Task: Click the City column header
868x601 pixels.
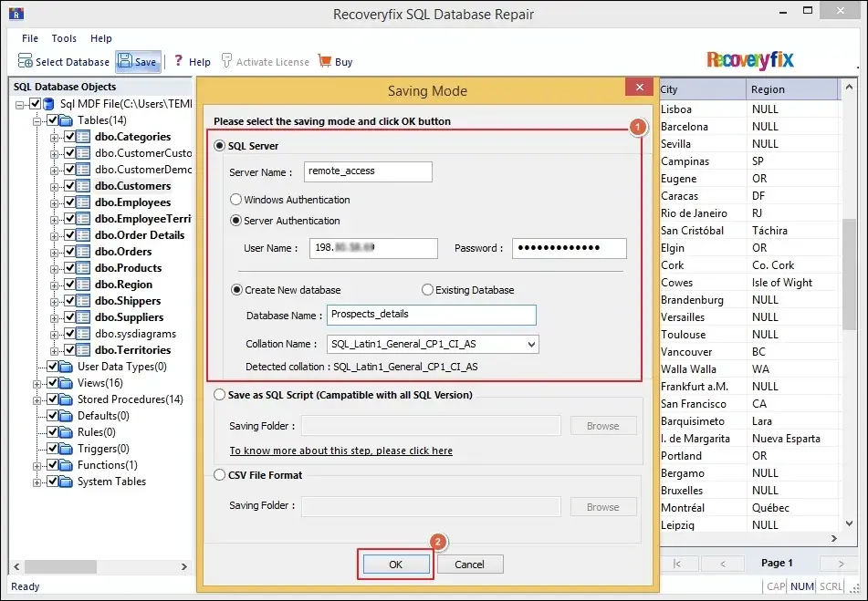Action: tap(703, 89)
